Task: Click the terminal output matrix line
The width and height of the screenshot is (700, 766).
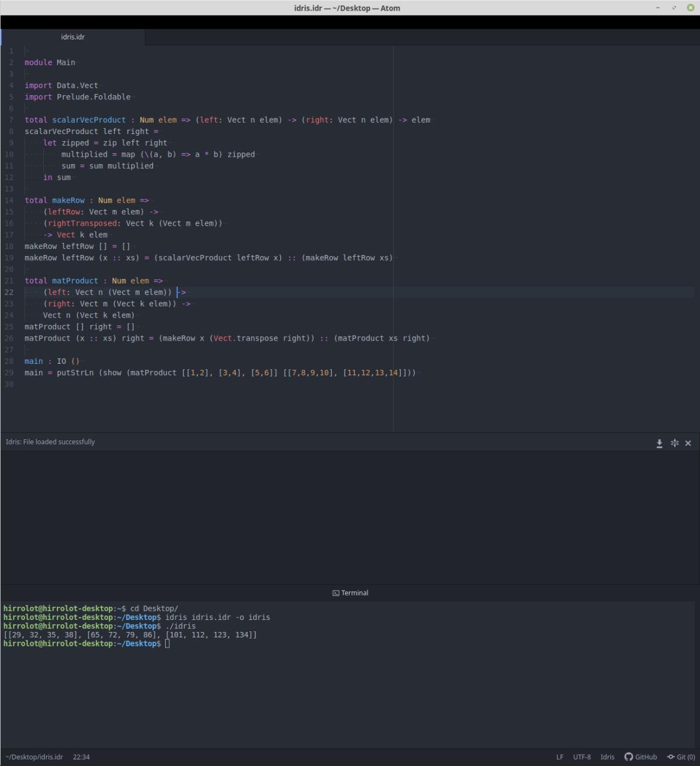Action: [x=130, y=635]
